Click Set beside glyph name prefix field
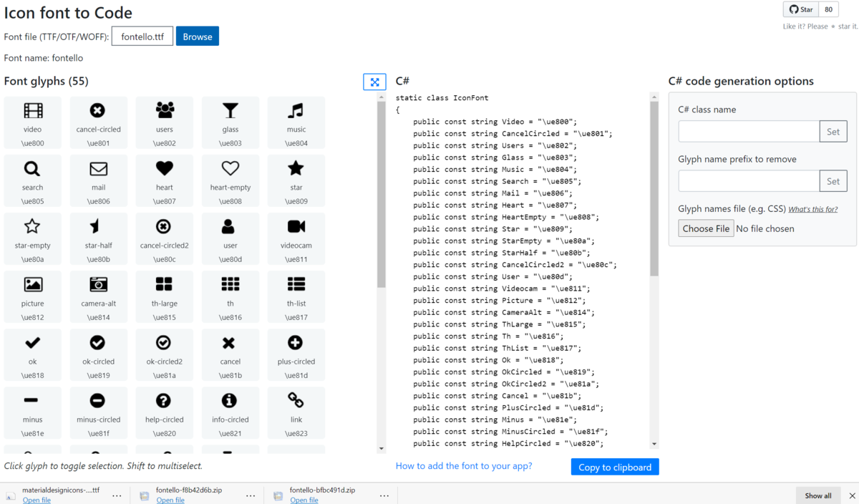Screen dimensions: 859x504 click(833, 181)
